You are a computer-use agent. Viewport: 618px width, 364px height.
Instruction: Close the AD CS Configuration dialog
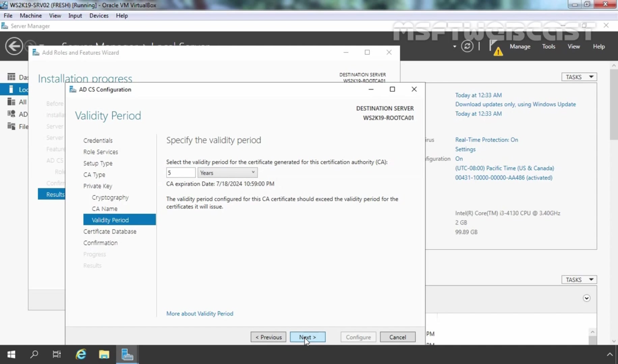tap(414, 89)
